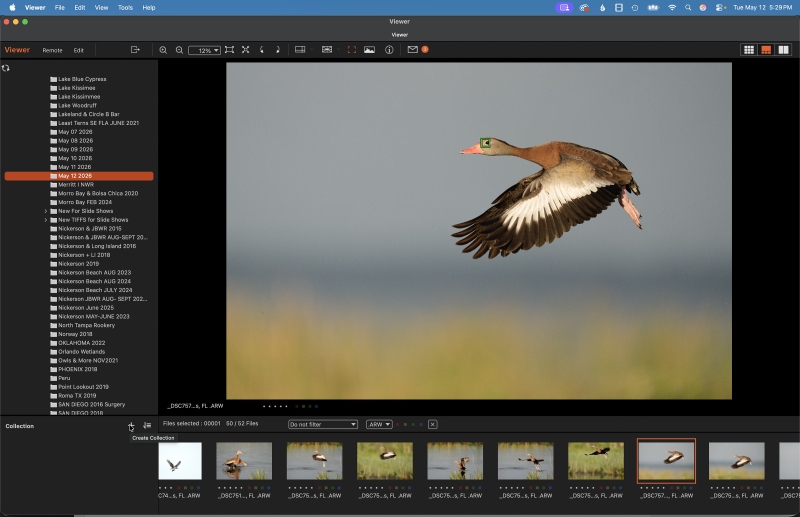Click the full-size expand arrows icon
Screen dimensions: 800x517
click(x=246, y=50)
